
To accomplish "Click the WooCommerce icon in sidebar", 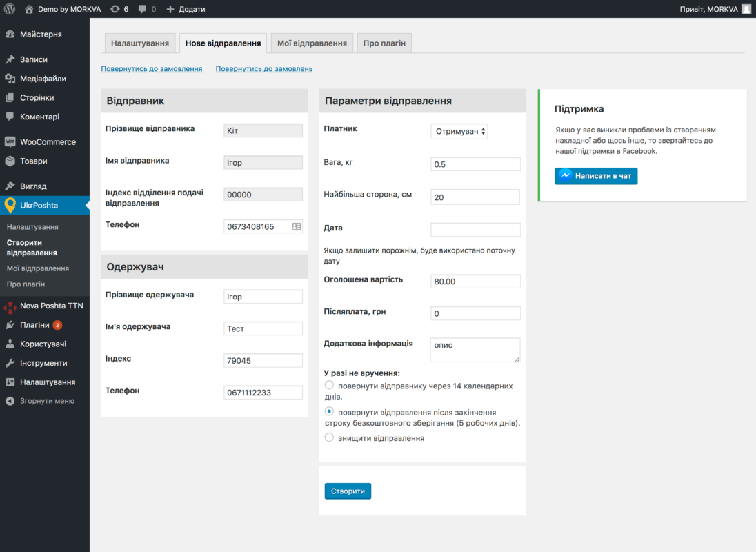I will click(10, 141).
